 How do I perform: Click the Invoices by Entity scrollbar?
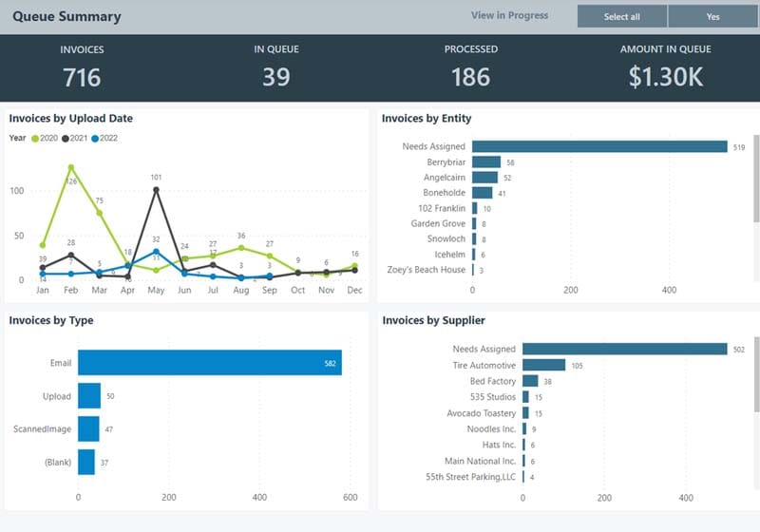(756, 180)
